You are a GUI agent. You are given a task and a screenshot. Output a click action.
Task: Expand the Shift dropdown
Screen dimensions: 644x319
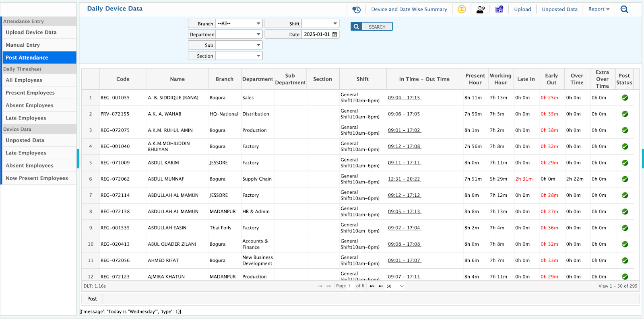[320, 24]
